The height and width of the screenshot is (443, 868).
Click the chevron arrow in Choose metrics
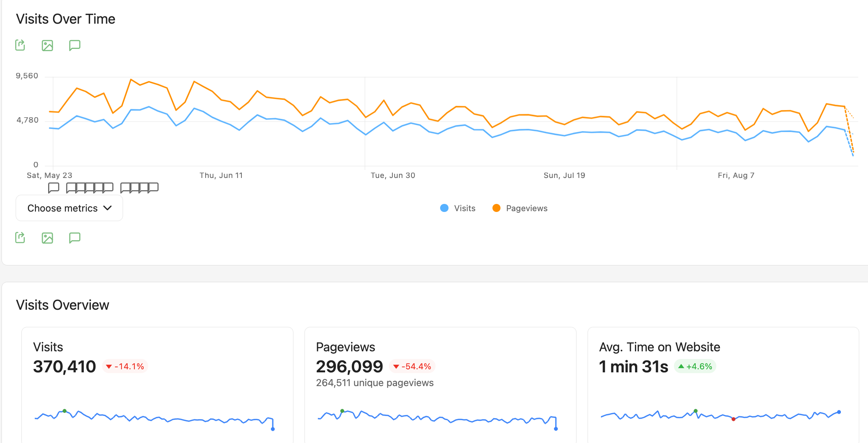coord(108,208)
